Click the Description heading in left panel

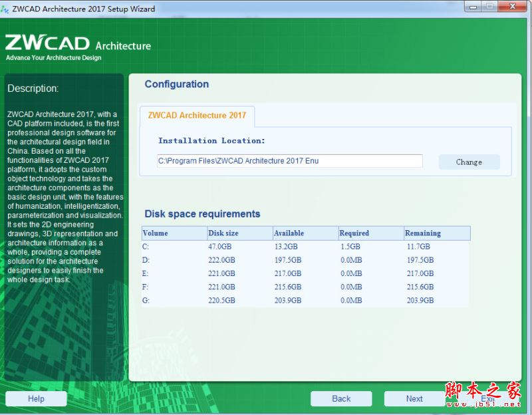(33, 88)
